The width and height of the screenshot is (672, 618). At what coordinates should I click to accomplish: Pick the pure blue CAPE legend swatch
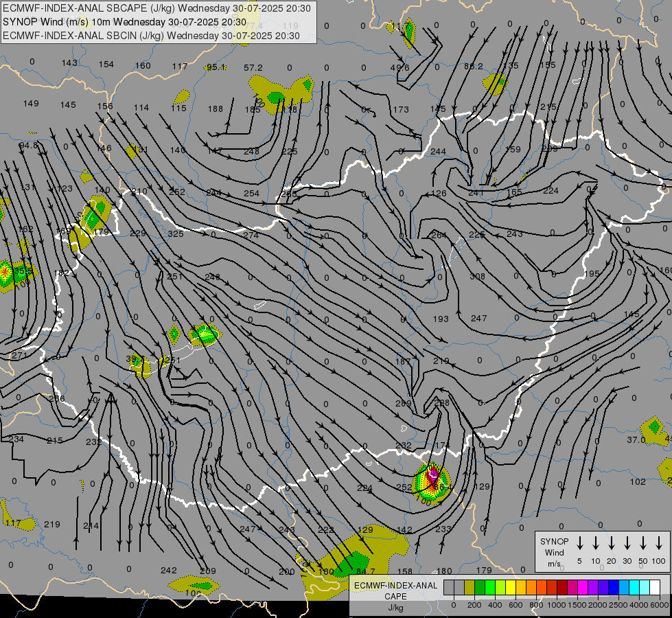(x=613, y=588)
